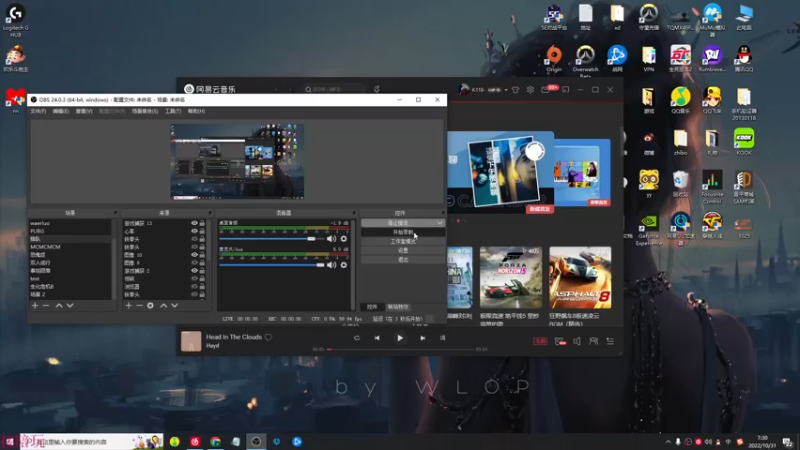Click the 停止推流 button

click(x=398, y=223)
